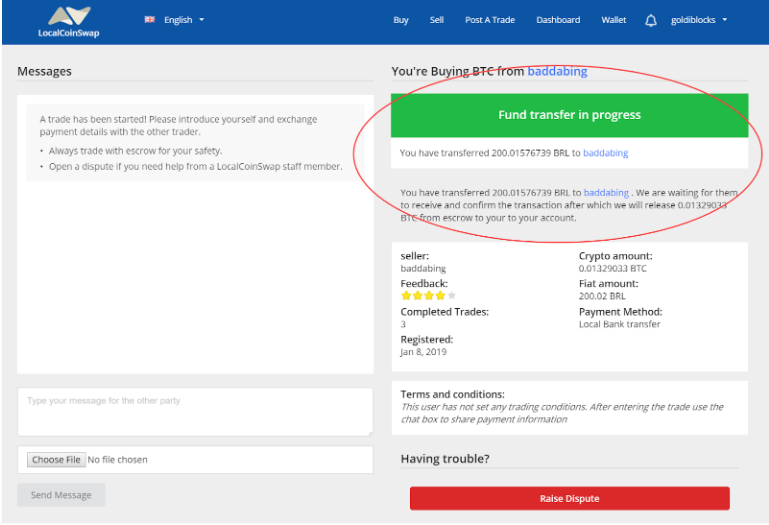Click the fiat amount 200.02 BRL
769x525 pixels.
tap(602, 296)
